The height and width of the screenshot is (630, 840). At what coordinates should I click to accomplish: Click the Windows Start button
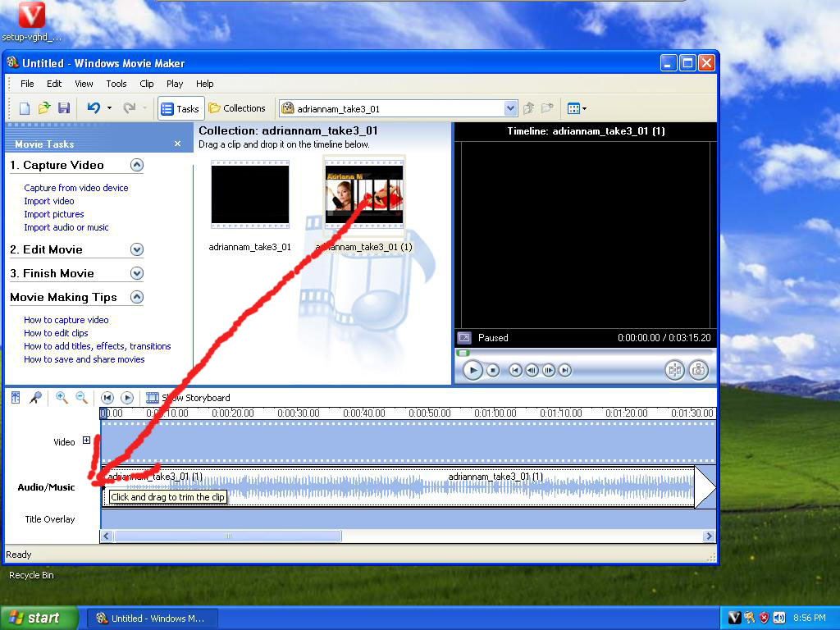pos(39,618)
